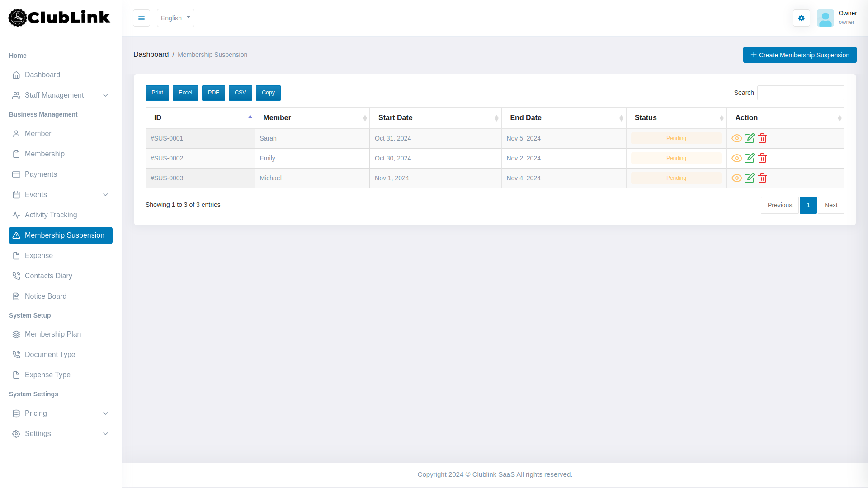
Task: Select the Membership Plan icon
Action: click(x=16, y=334)
